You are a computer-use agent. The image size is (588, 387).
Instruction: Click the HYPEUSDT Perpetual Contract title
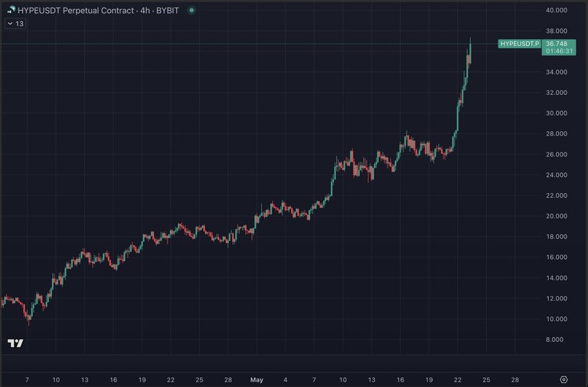(75, 11)
